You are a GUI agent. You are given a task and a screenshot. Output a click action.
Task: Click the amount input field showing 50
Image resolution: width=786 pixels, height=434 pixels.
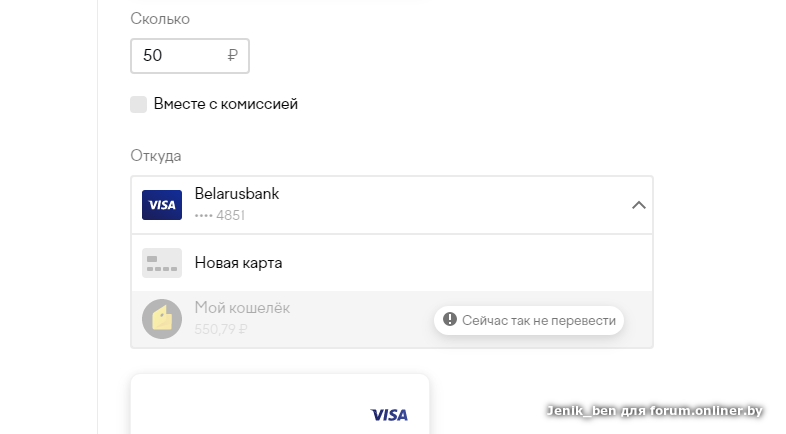[180, 56]
